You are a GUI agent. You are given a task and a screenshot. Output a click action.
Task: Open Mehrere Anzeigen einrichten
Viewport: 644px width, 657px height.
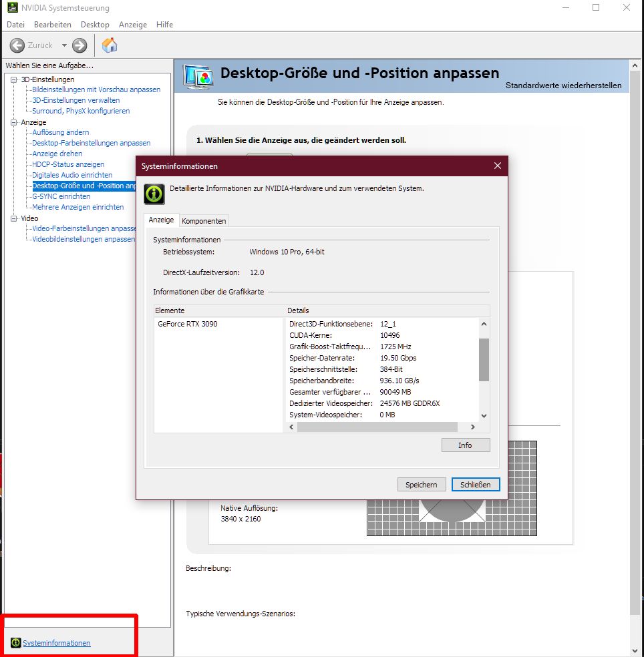click(x=77, y=207)
